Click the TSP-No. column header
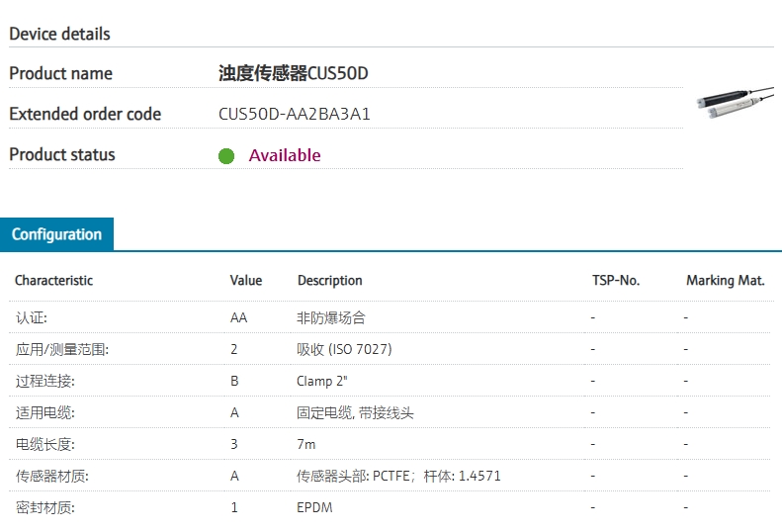 pyautogui.click(x=615, y=281)
